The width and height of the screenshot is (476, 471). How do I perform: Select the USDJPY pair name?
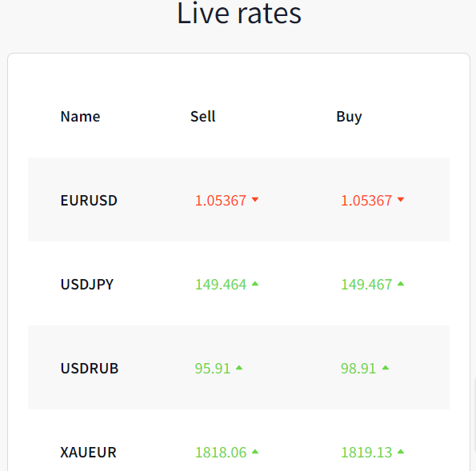pyautogui.click(x=87, y=285)
